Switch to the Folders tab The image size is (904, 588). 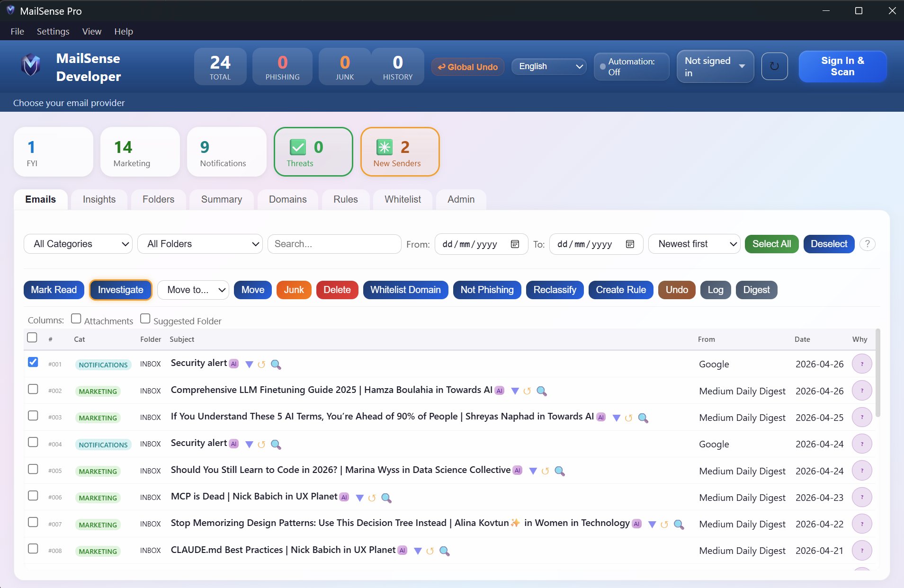tap(158, 199)
